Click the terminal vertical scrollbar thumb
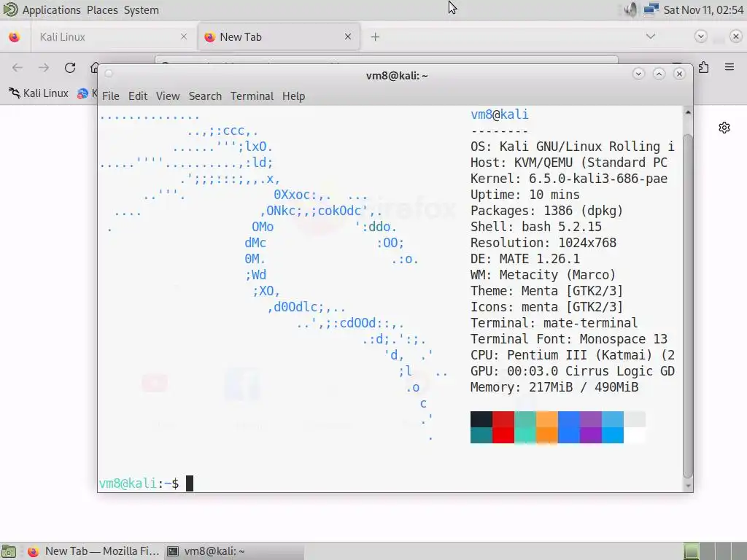The width and height of the screenshot is (747, 560). tap(687, 306)
